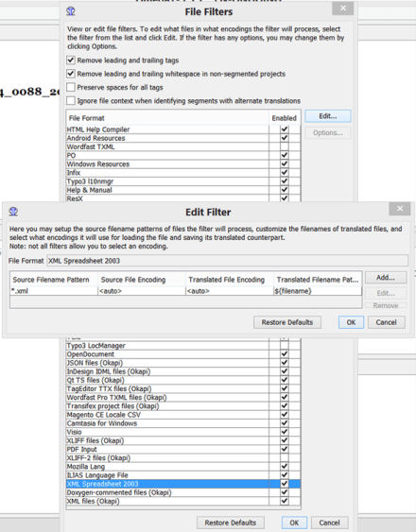Disable the OpenDocument filter
This screenshot has width=416, height=532.
[x=285, y=354]
